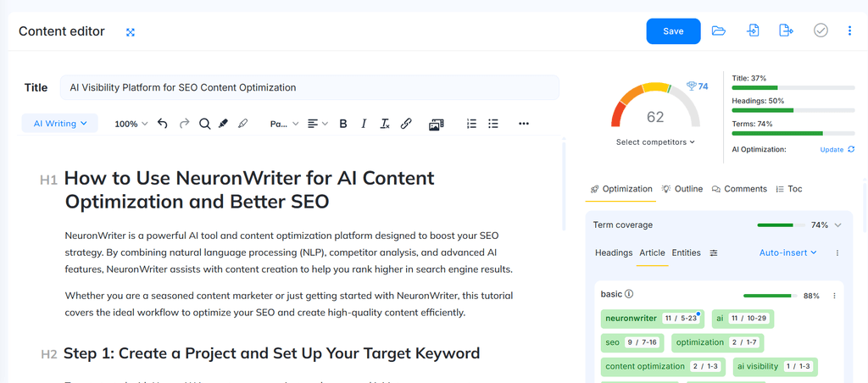
Task: Click the refresh icon next to Update
Action: tap(851, 149)
